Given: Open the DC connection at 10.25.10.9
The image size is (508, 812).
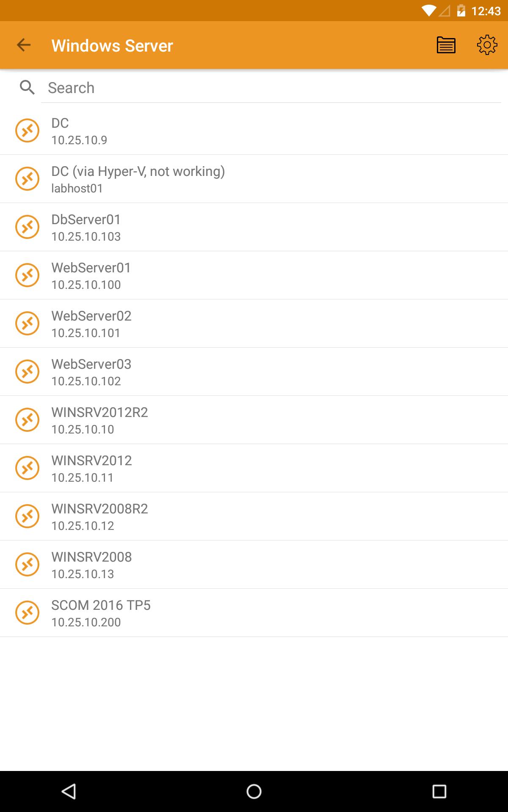Looking at the screenshot, I should (254, 131).
